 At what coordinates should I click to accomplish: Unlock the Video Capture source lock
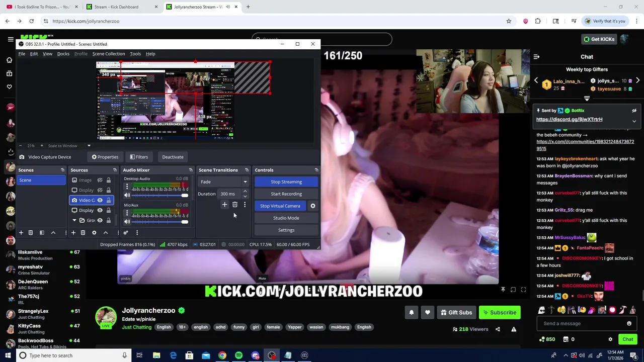[108, 200]
